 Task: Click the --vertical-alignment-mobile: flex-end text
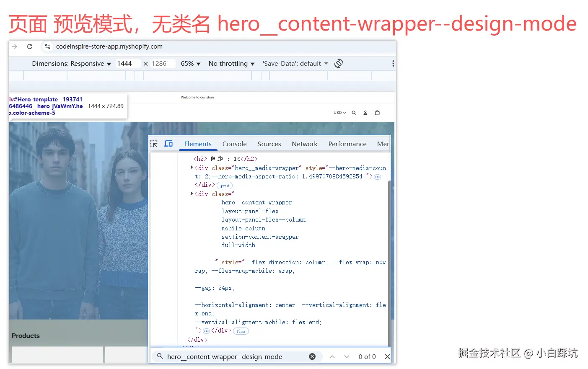point(258,322)
